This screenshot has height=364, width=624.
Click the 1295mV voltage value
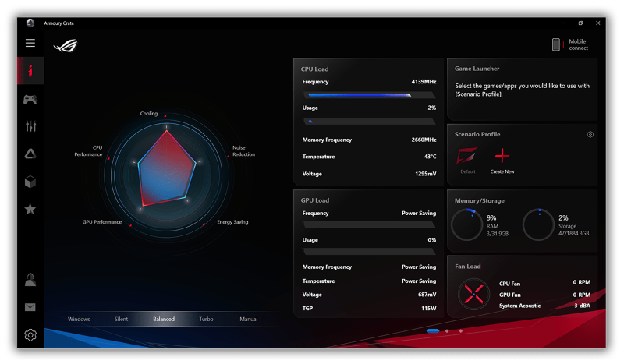tap(425, 174)
